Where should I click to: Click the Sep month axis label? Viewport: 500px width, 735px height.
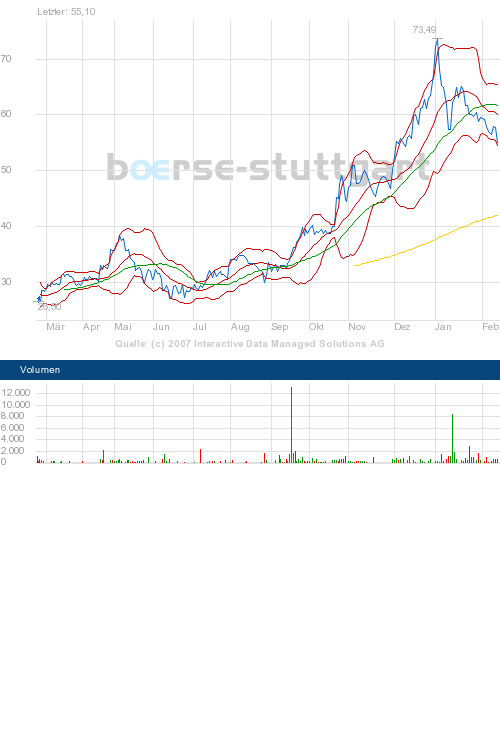click(x=280, y=327)
